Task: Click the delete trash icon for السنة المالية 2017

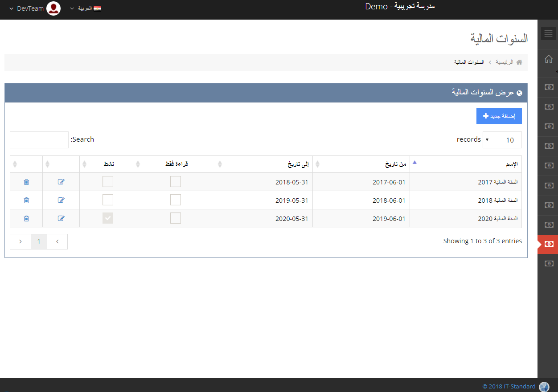Action: pos(26,182)
